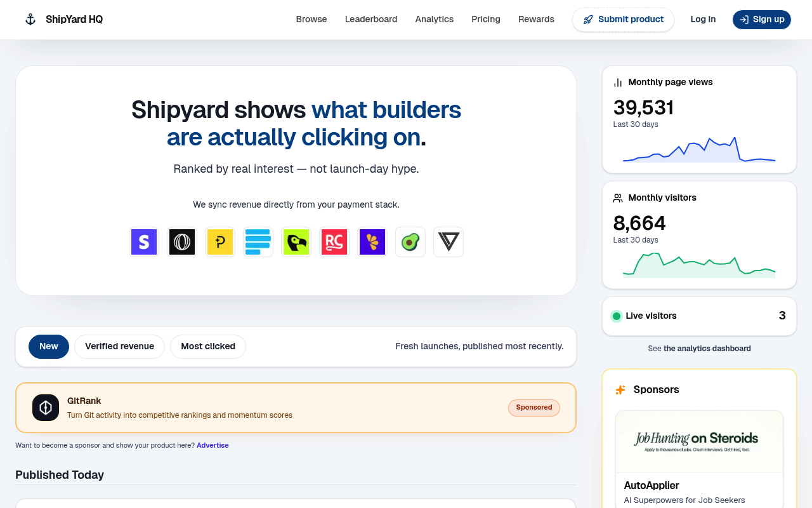This screenshot has width=812, height=508.
Task: Click the people icon beside Monthly visitors
Action: coord(618,198)
